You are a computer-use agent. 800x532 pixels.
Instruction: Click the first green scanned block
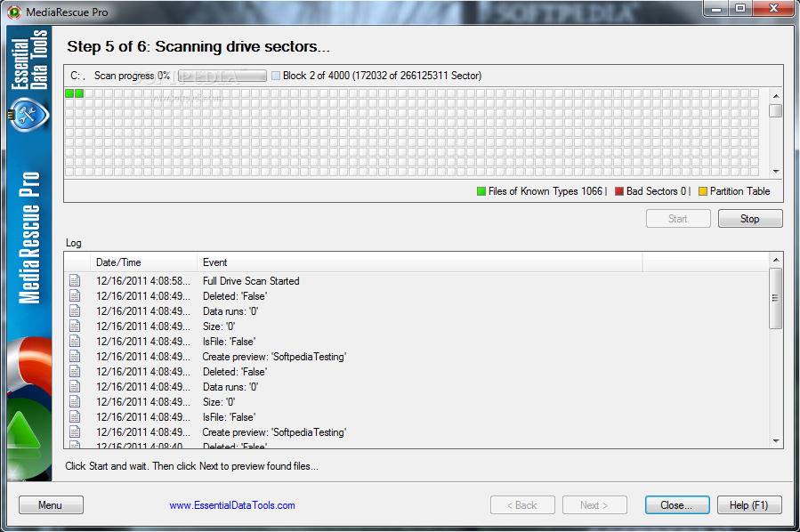tap(69, 93)
